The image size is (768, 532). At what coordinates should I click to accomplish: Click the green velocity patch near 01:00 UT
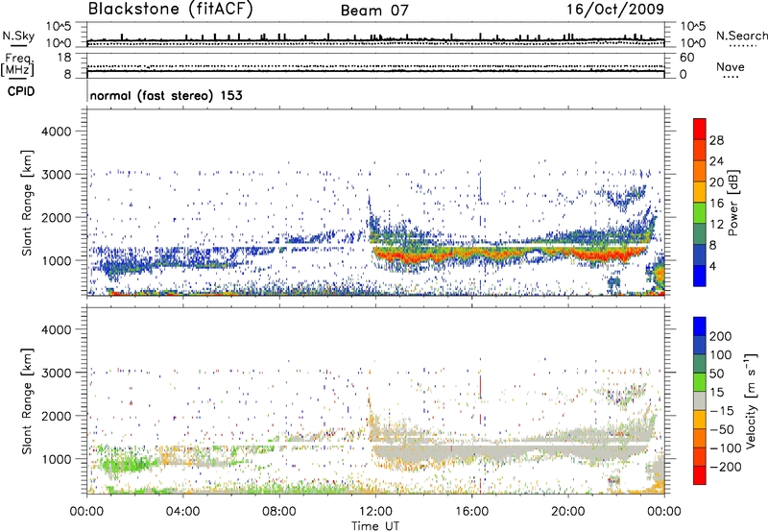(123, 462)
